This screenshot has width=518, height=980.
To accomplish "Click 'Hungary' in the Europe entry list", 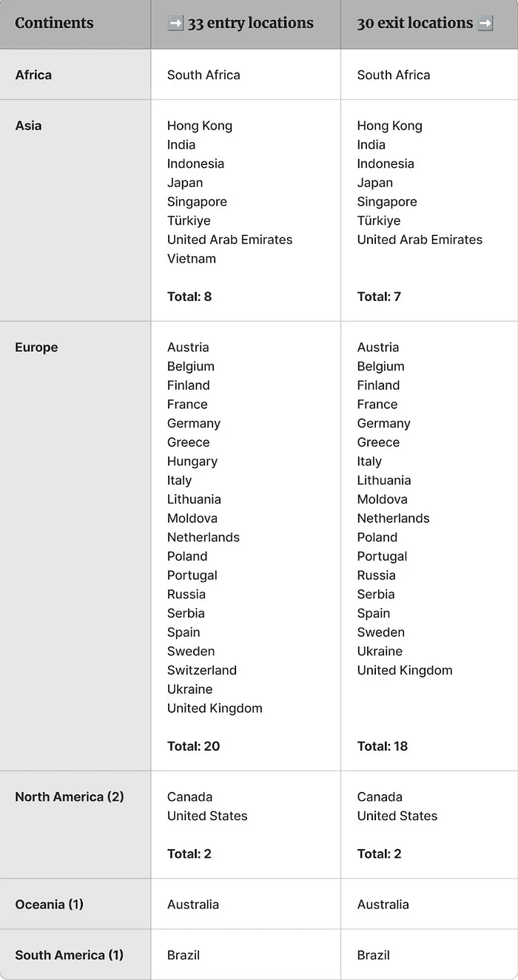I will [192, 462].
